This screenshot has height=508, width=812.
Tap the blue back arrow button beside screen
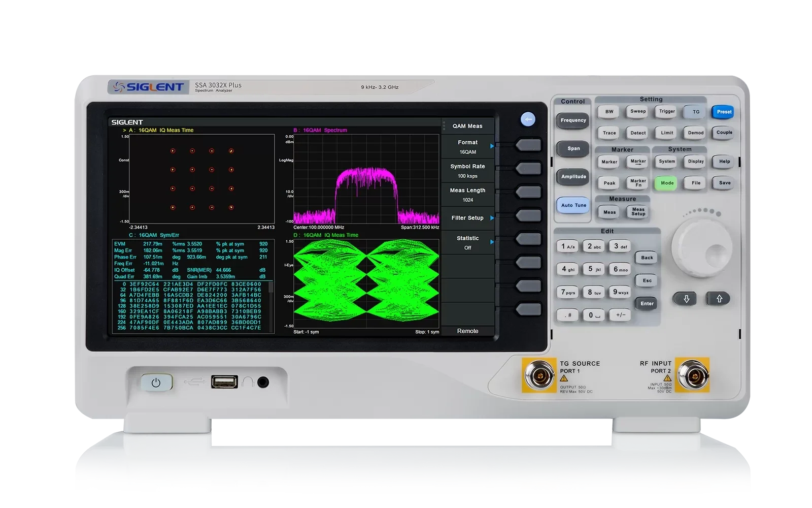[x=528, y=119]
